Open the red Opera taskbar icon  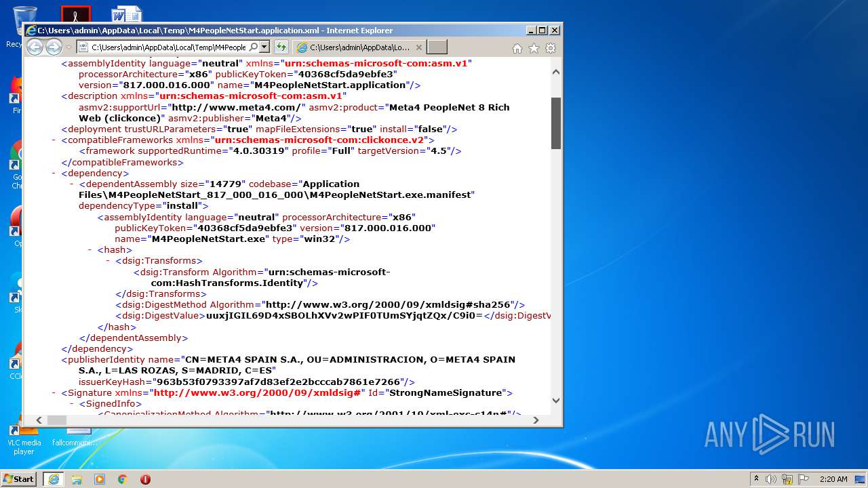[145, 479]
